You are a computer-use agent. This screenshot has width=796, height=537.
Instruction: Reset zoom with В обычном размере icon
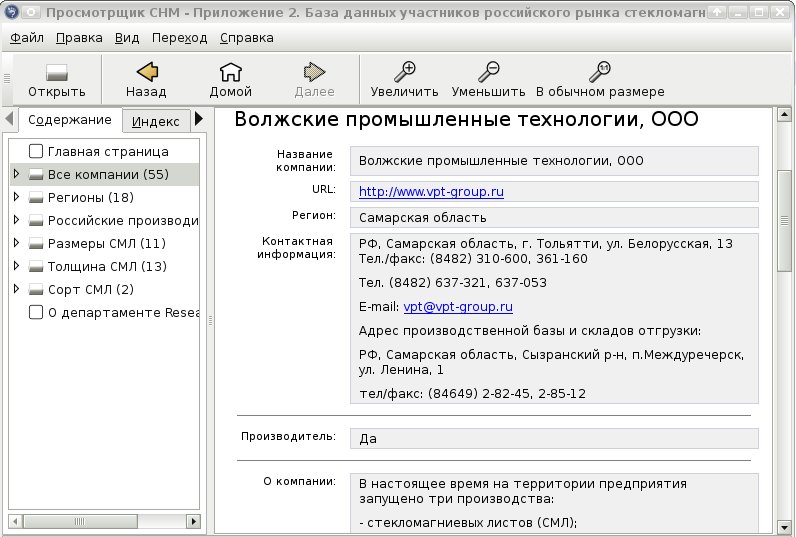coord(600,72)
